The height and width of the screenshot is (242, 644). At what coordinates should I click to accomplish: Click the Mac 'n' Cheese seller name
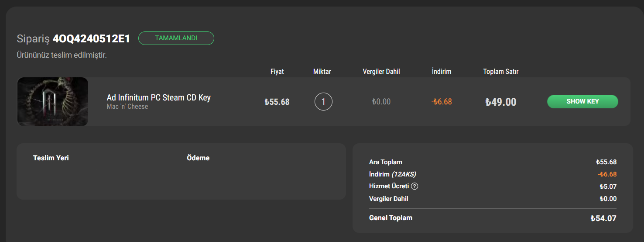coord(127,107)
